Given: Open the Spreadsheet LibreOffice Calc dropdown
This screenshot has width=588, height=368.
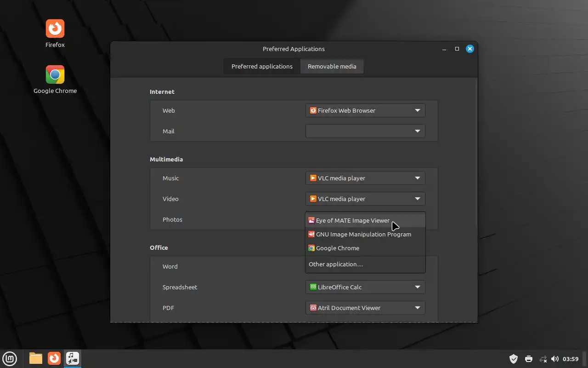Looking at the screenshot, I should [365, 287].
